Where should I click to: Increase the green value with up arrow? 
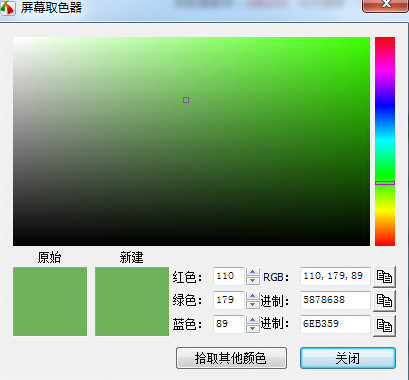point(253,296)
